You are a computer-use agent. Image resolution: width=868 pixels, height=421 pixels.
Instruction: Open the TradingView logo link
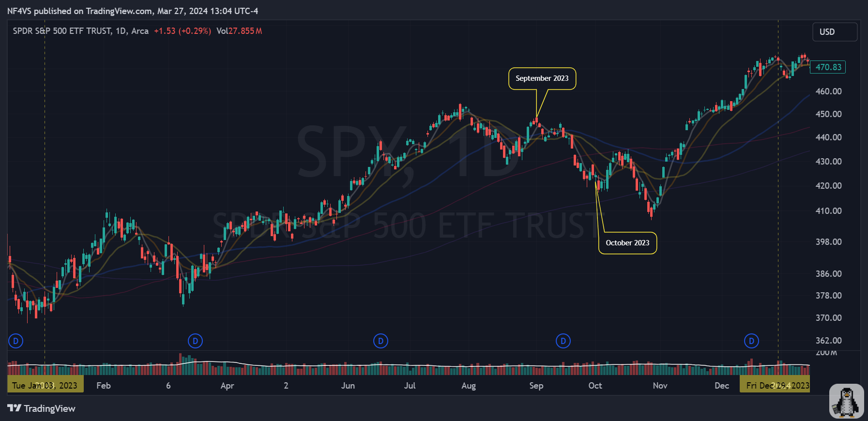[42, 408]
